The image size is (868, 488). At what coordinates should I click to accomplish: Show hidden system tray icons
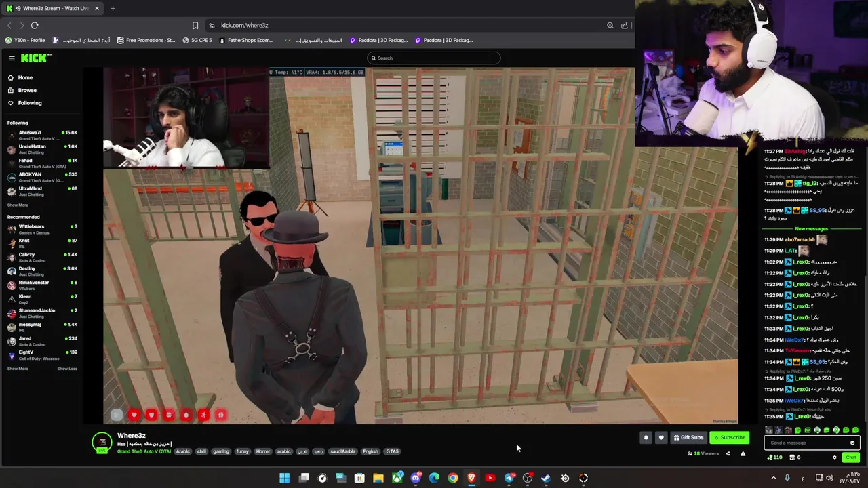[773, 478]
